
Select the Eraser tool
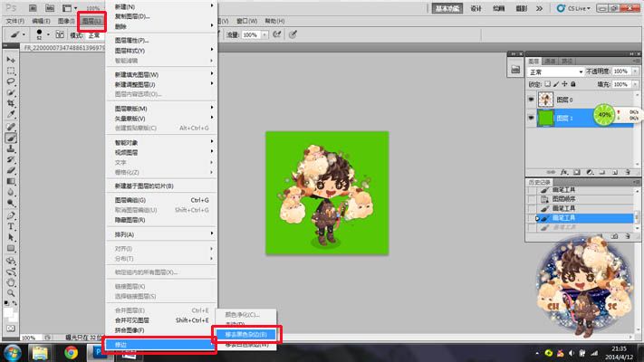[x=11, y=170]
